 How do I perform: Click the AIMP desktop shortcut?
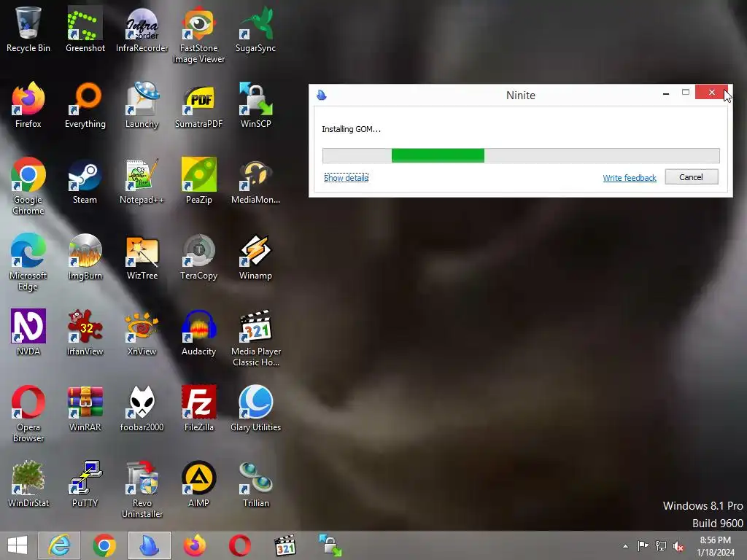[x=198, y=484]
